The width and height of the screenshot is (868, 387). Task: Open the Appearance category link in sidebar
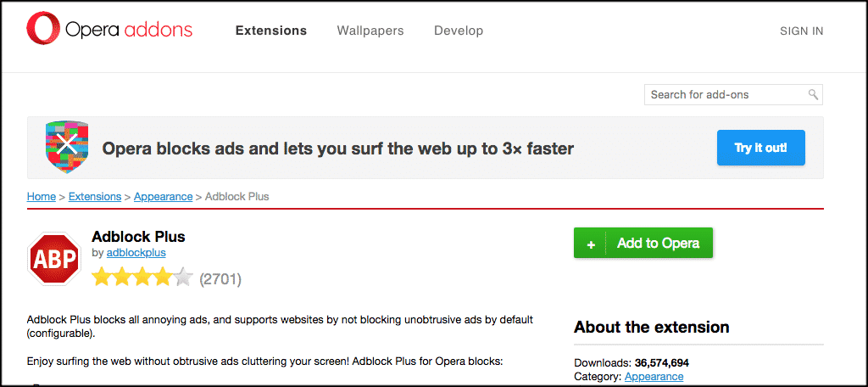pos(654,377)
